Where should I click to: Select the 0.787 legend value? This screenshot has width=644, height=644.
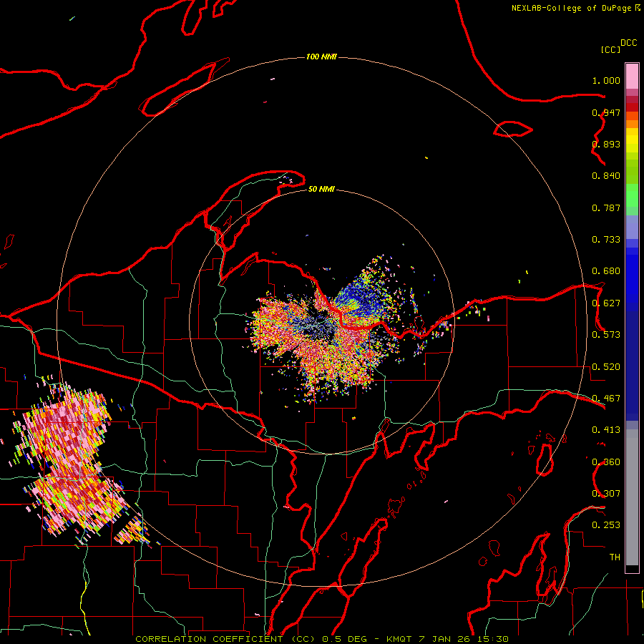tap(606, 208)
